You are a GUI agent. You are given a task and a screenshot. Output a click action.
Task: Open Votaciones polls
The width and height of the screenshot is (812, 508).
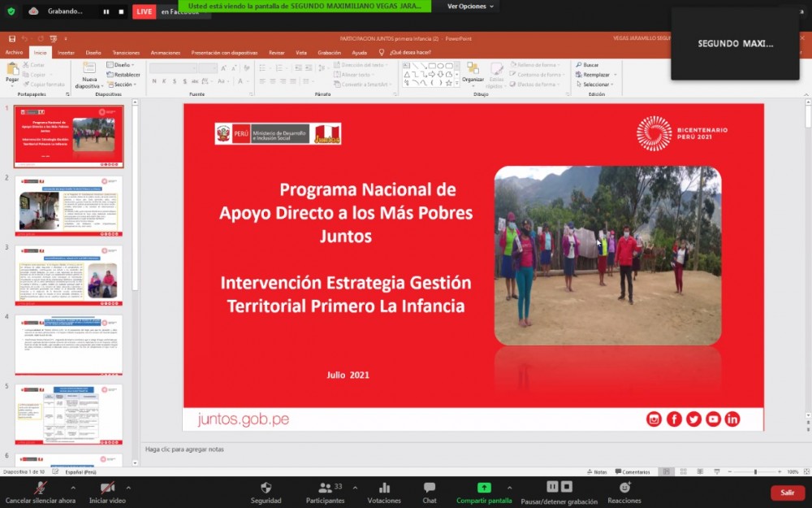coord(384,488)
